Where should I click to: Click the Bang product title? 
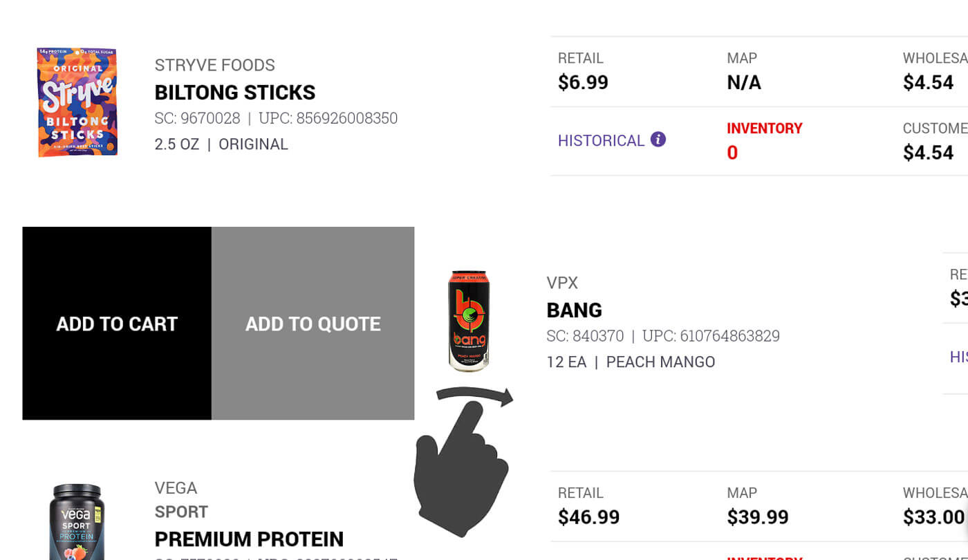pyautogui.click(x=574, y=310)
